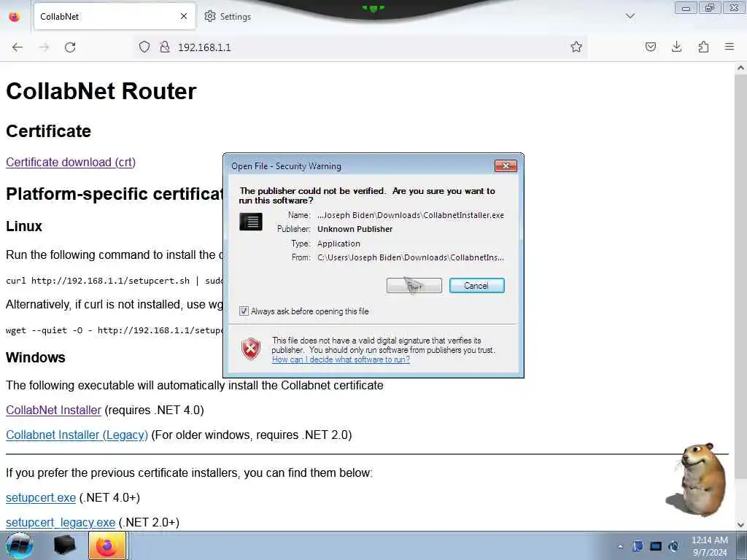Open the CollabNet Installer link
Viewport: 747px width, 560px height.
(53, 410)
